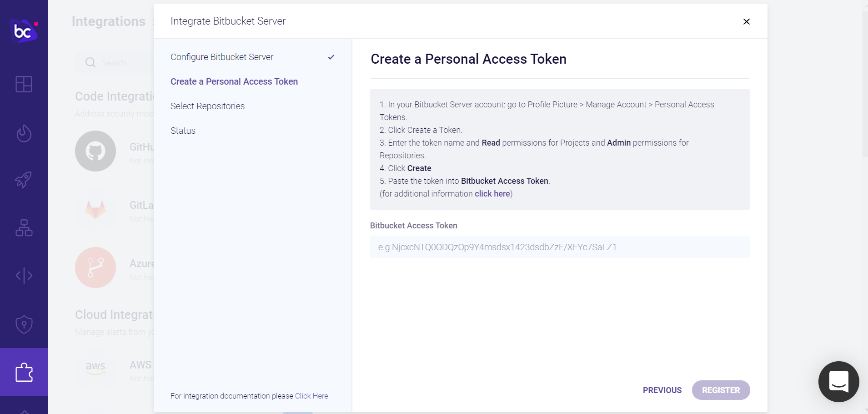Click the 'Integrate Bitbucket Server' dialog title
The width and height of the screenshot is (868, 414).
point(228,21)
